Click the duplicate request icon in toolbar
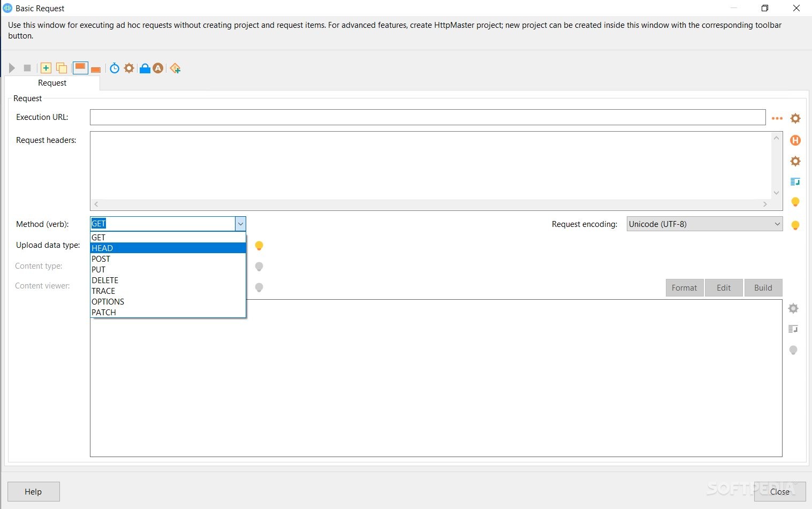 click(62, 68)
